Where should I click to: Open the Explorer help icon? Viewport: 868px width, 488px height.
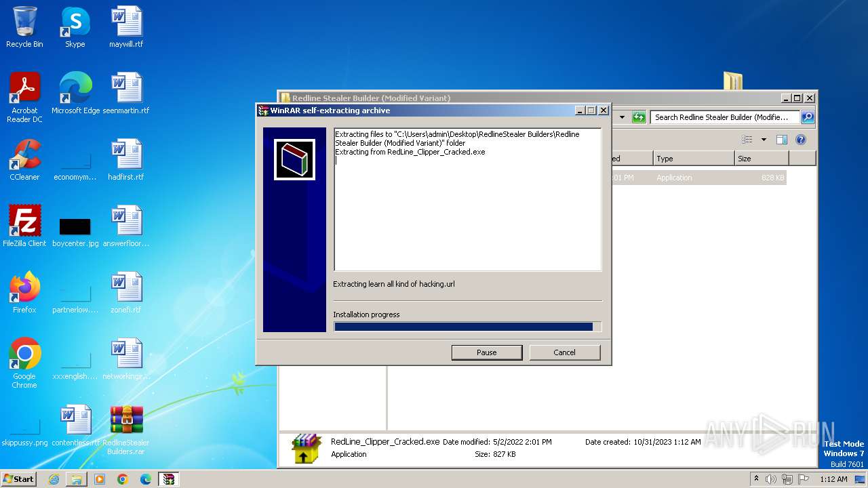[x=800, y=140]
